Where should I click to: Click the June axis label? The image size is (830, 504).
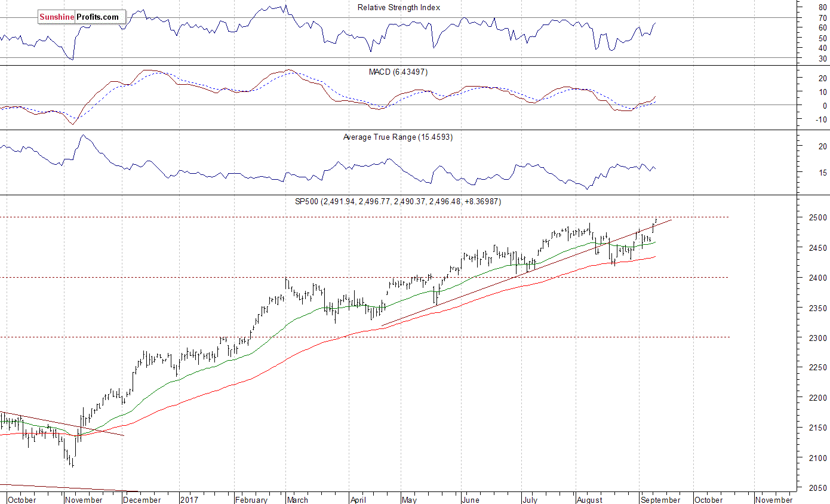tap(471, 500)
